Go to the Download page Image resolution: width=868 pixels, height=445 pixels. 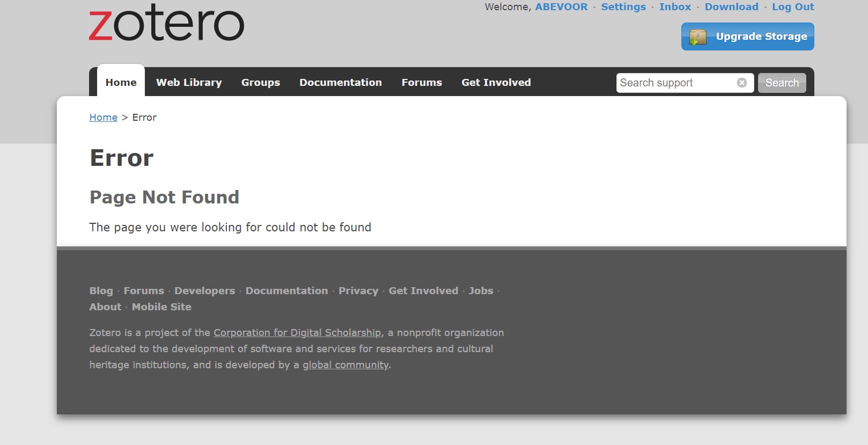731,7
